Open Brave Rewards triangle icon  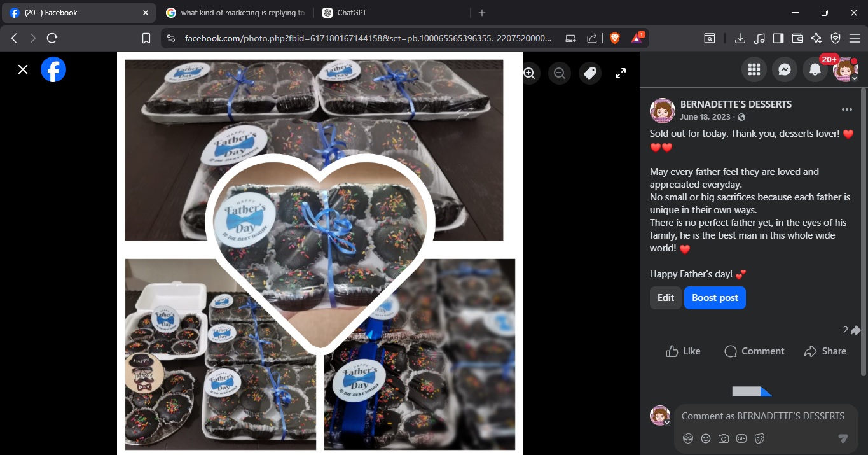637,38
